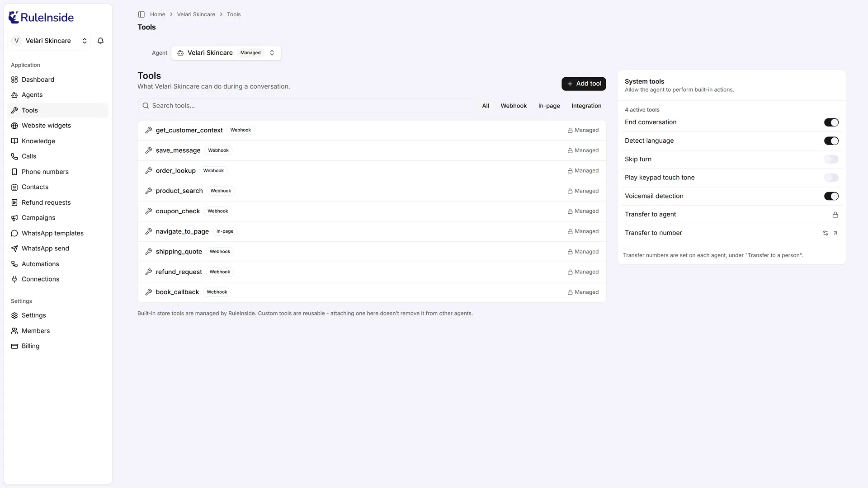Image resolution: width=868 pixels, height=488 pixels.
Task: Open Billing in the sidebar
Action: point(58,346)
